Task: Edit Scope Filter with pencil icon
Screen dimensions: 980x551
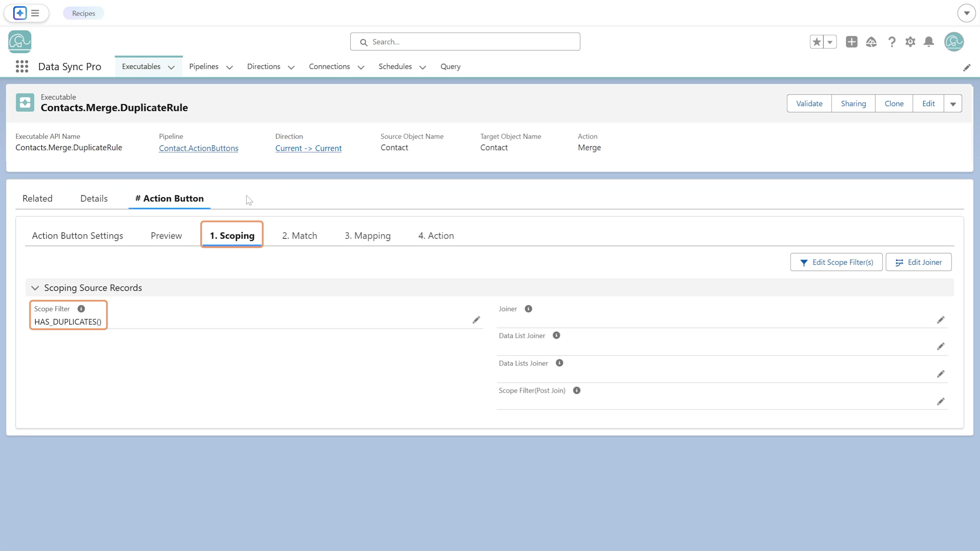Action: coord(476,320)
